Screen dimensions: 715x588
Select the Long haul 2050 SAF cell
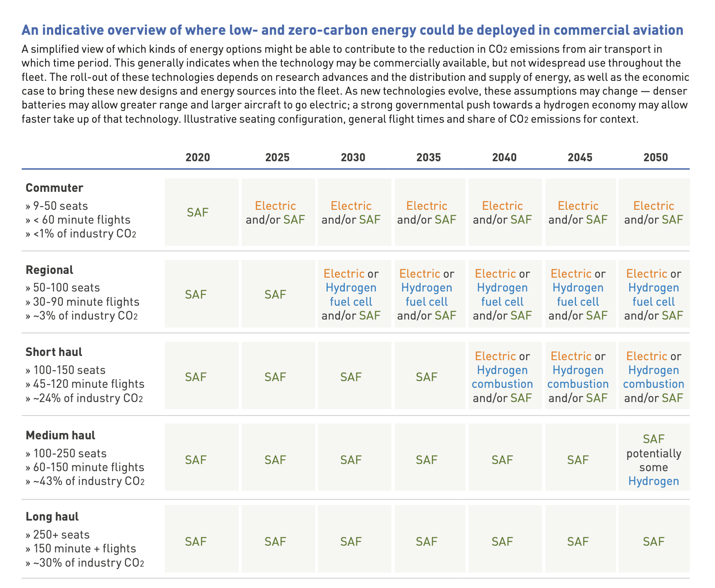pyautogui.click(x=654, y=542)
